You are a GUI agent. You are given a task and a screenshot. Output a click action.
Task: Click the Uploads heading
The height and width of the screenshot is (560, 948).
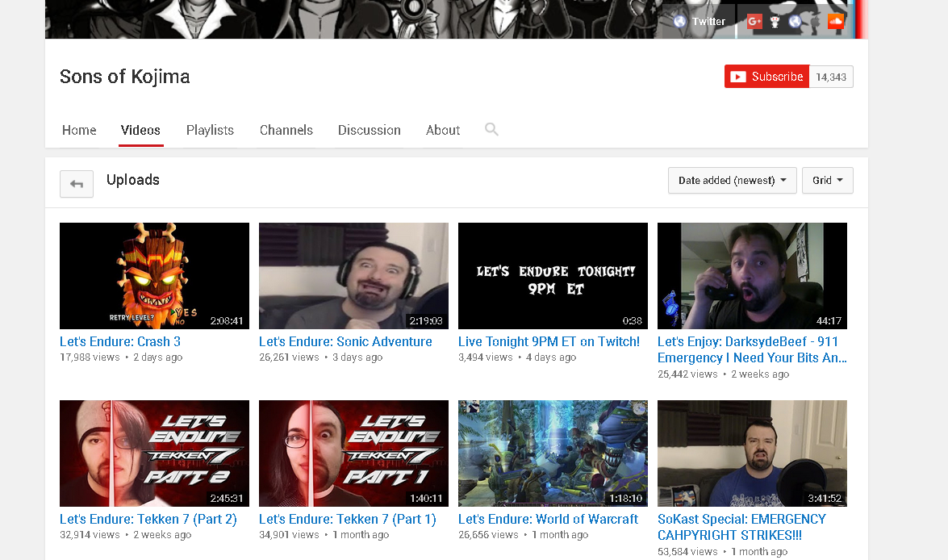click(133, 180)
